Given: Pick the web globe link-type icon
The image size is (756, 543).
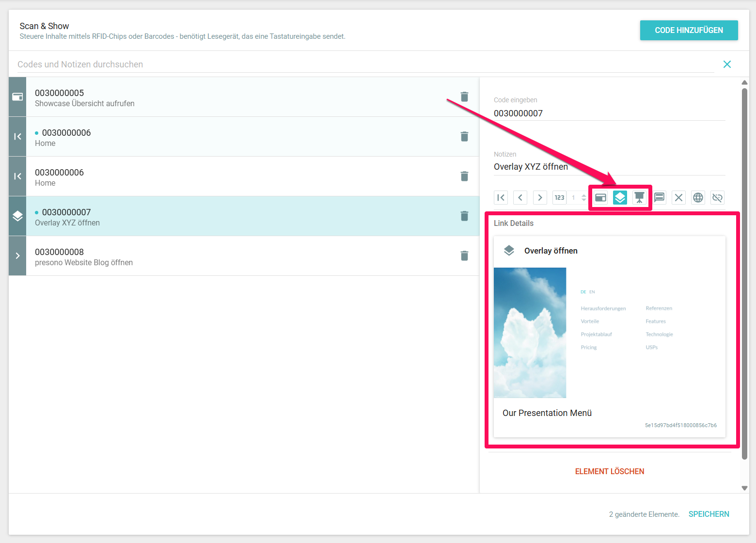Looking at the screenshot, I should [x=698, y=197].
